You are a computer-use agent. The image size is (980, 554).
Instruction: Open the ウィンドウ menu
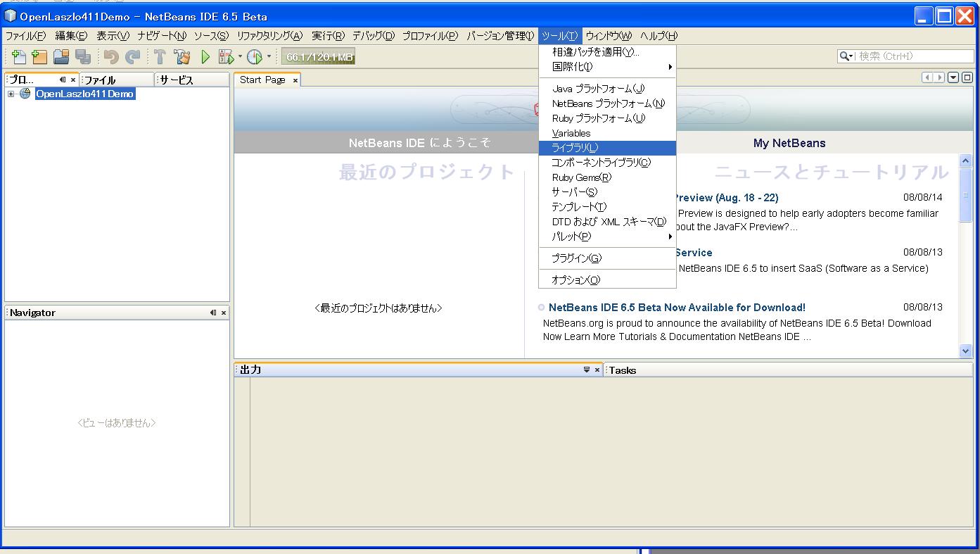tap(609, 36)
